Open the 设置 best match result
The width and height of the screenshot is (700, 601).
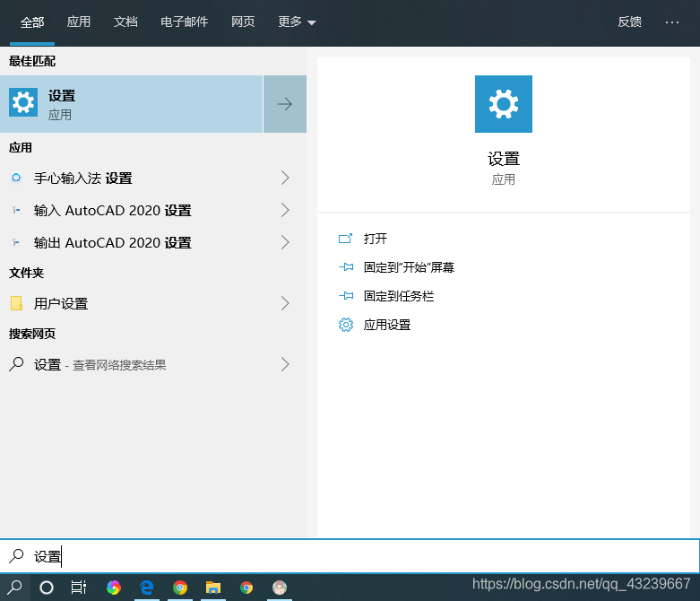click(x=131, y=104)
